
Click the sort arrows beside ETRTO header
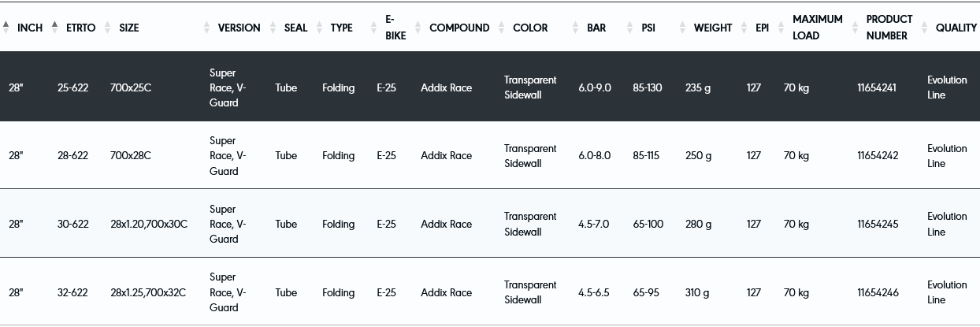(x=54, y=28)
